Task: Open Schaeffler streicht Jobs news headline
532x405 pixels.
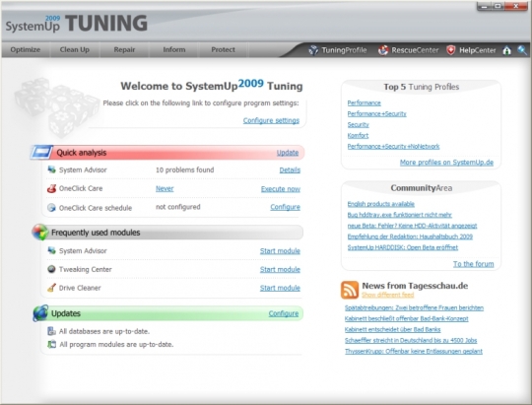Action: 411,340
